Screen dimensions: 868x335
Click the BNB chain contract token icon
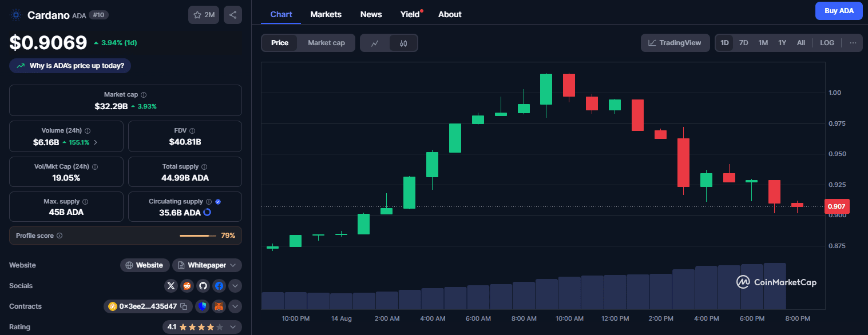coord(113,306)
